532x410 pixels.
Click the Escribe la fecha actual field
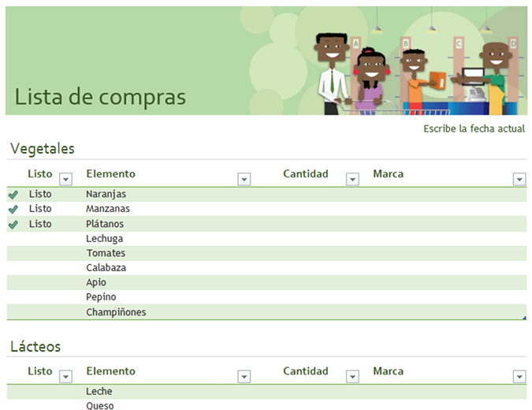coord(474,129)
